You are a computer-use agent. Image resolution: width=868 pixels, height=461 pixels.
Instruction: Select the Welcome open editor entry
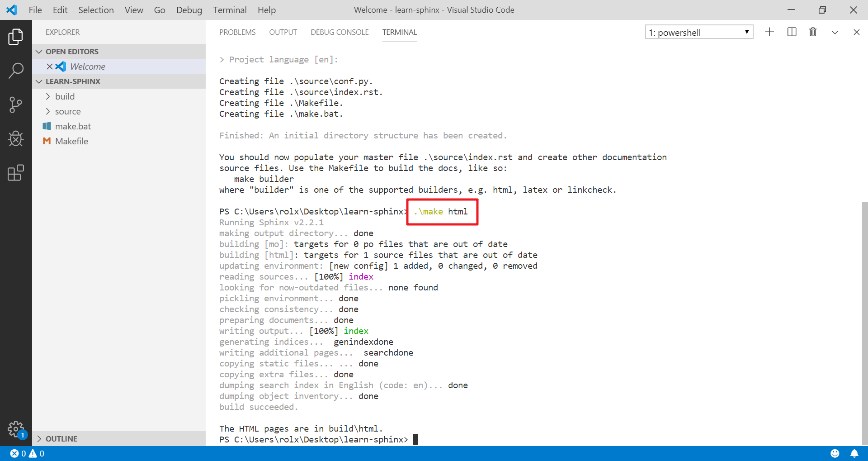[119, 67]
